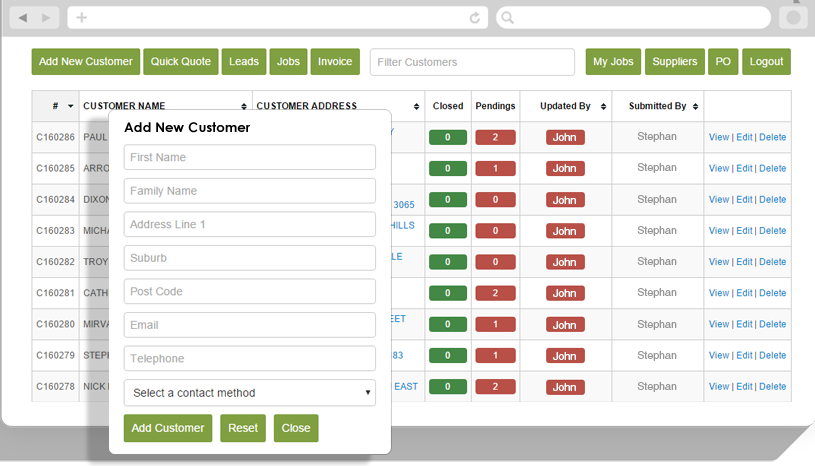Click the browser reload icon

pyautogui.click(x=475, y=18)
